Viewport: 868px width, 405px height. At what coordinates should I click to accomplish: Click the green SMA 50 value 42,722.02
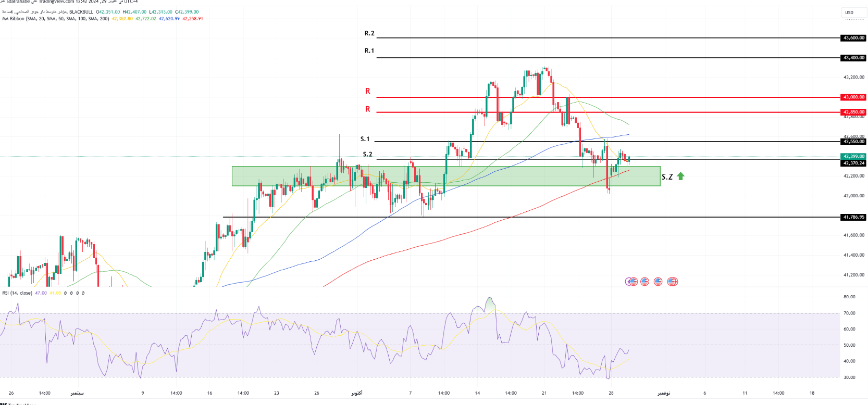(x=146, y=19)
